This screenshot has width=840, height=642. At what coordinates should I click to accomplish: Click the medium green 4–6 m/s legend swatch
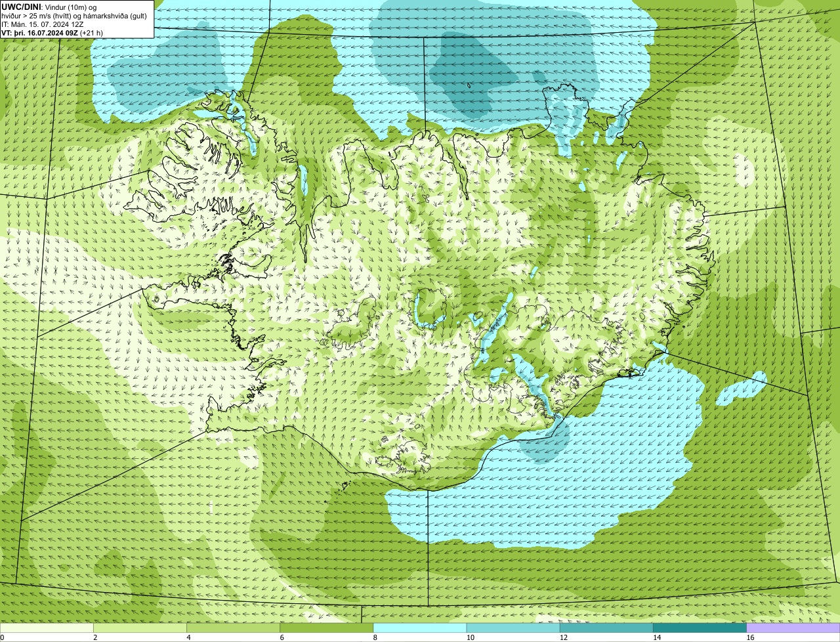click(x=233, y=628)
